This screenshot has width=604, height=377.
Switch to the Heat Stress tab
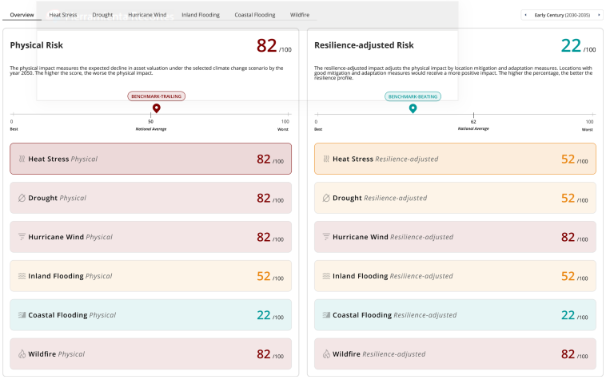coord(63,15)
